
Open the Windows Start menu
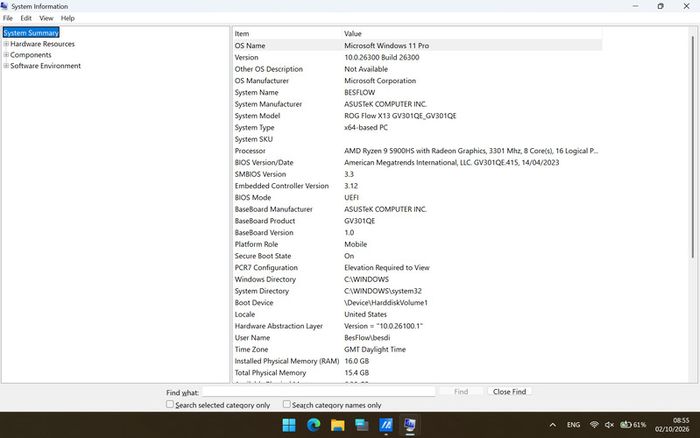pos(289,425)
